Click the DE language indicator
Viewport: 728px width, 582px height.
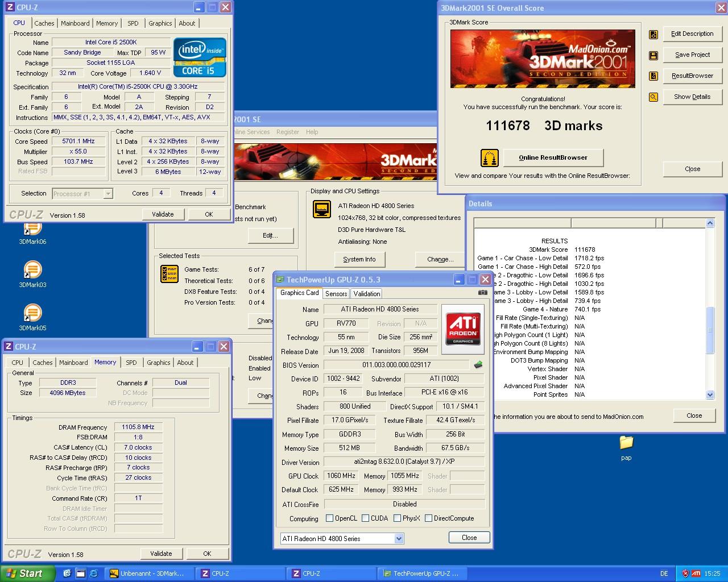pos(664,573)
